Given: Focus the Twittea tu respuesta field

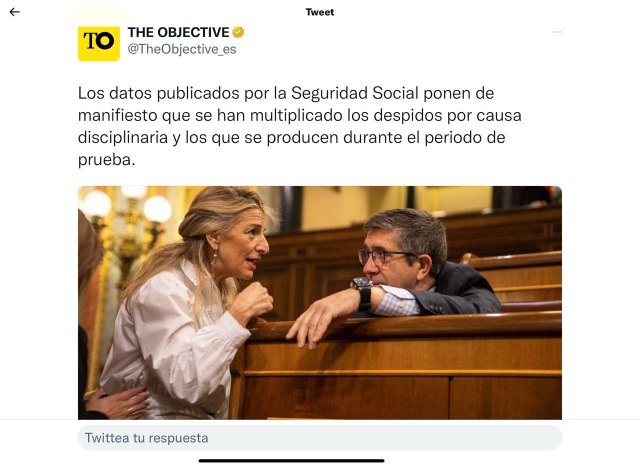Looking at the screenshot, I should point(320,438).
